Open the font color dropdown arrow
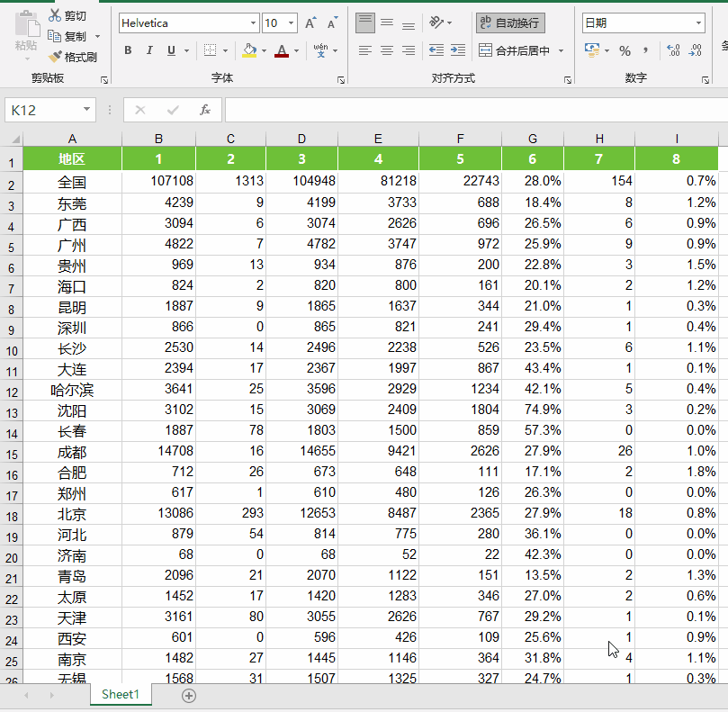 296,50
